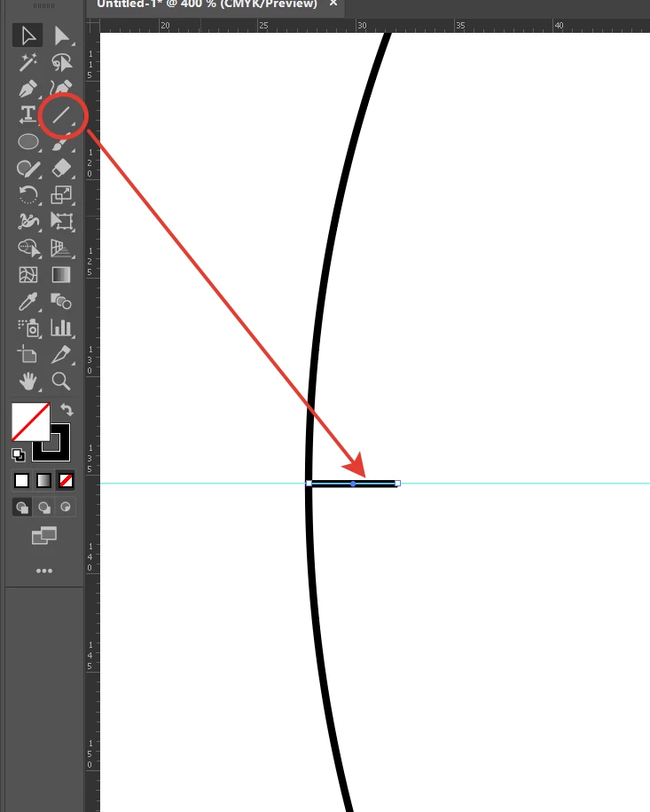Choose the Perspective Grid tool
650x812 pixels.
tap(61, 248)
